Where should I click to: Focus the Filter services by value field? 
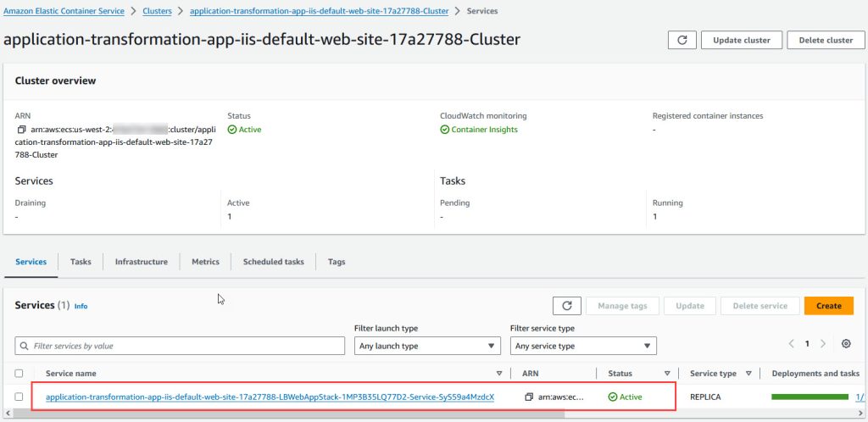tap(180, 346)
